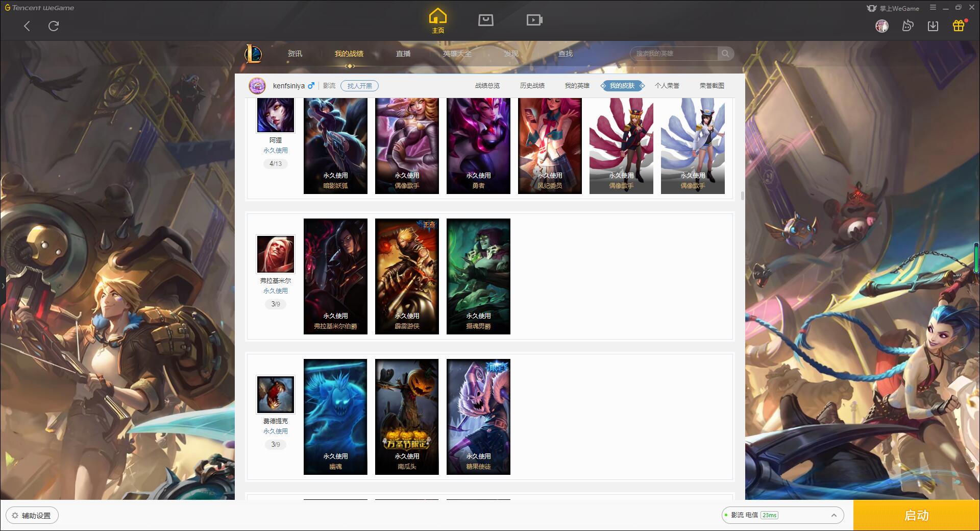Open the user avatar in top right

pyautogui.click(x=882, y=26)
